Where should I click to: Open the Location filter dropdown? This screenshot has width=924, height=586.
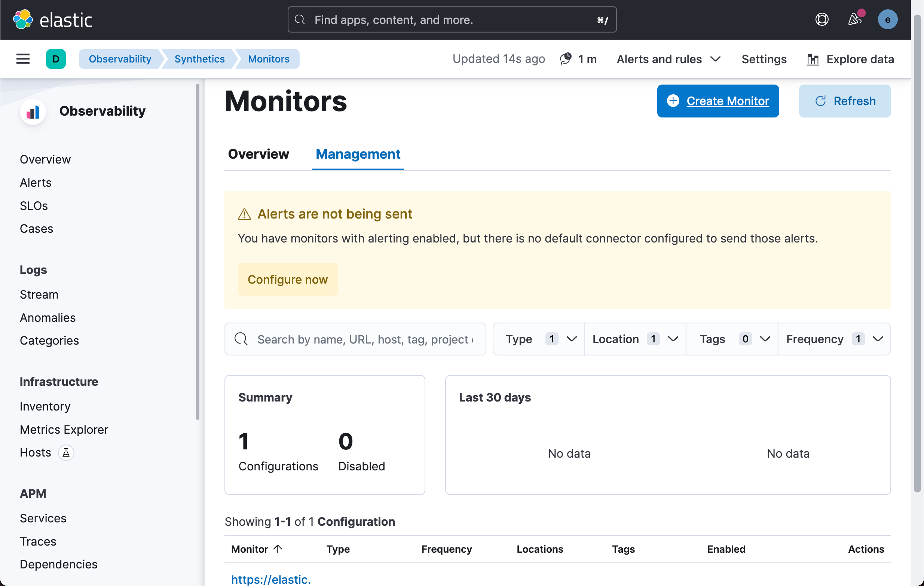(x=635, y=339)
